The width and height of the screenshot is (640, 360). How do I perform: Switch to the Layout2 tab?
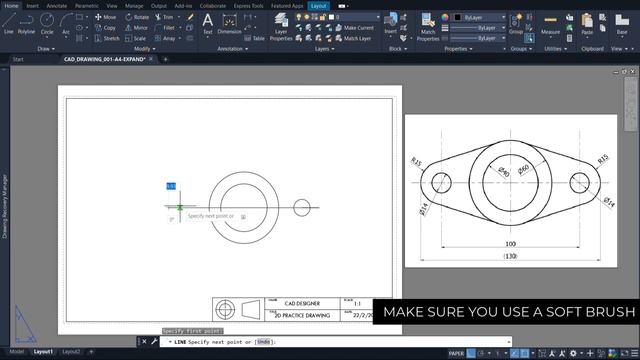[71, 352]
